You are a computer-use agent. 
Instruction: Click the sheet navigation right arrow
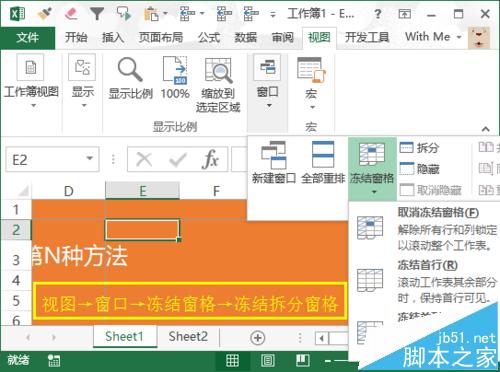point(54,338)
